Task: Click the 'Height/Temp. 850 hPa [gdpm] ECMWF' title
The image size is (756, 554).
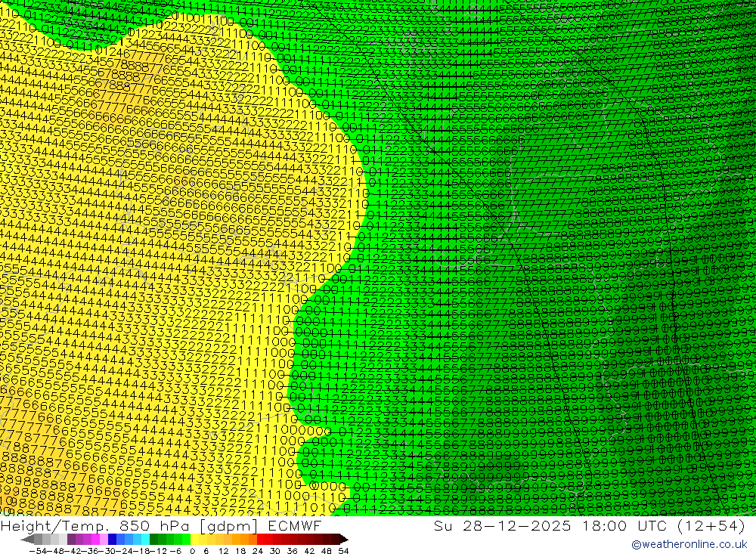Action: pyautogui.click(x=160, y=525)
